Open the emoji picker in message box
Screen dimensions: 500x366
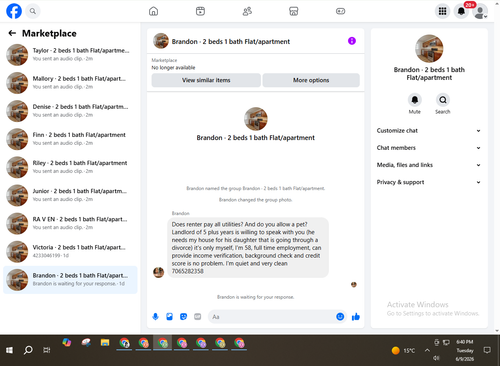(x=340, y=317)
